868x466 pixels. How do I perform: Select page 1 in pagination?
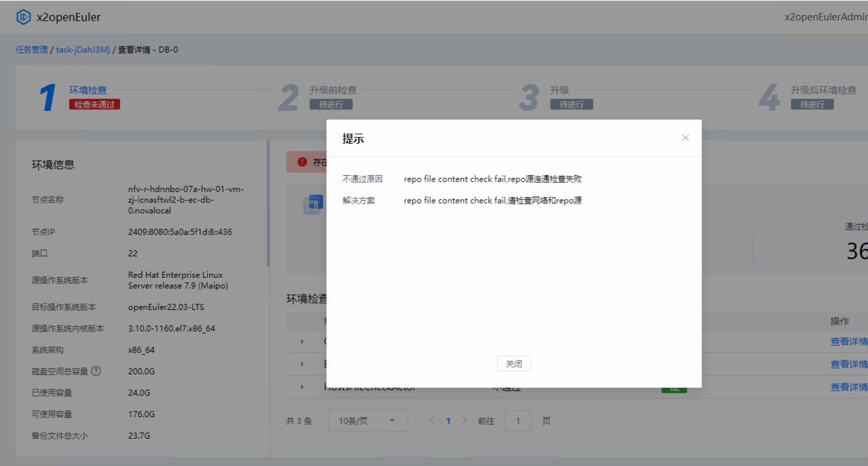[x=448, y=421]
